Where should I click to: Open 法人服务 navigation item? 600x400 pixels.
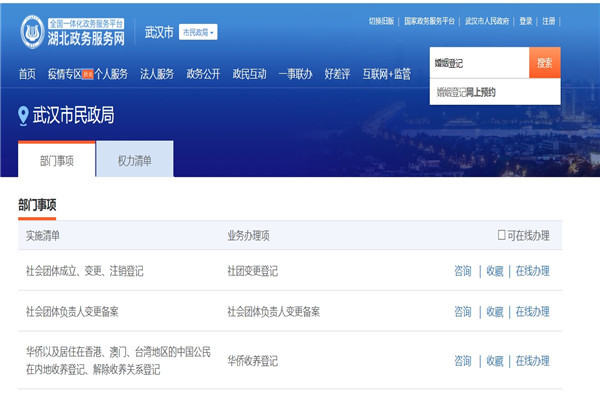157,74
